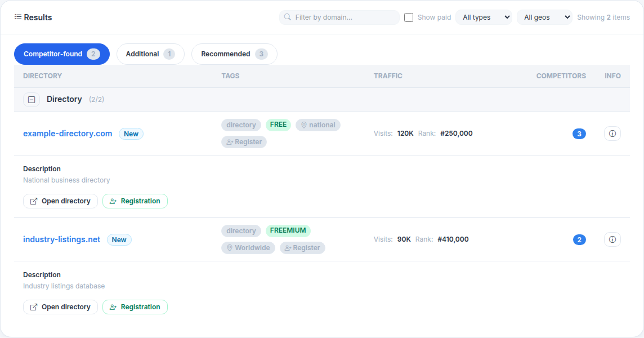Click the location pin icon on the national tag
Viewport: 644px width, 338px height.
[303, 124]
